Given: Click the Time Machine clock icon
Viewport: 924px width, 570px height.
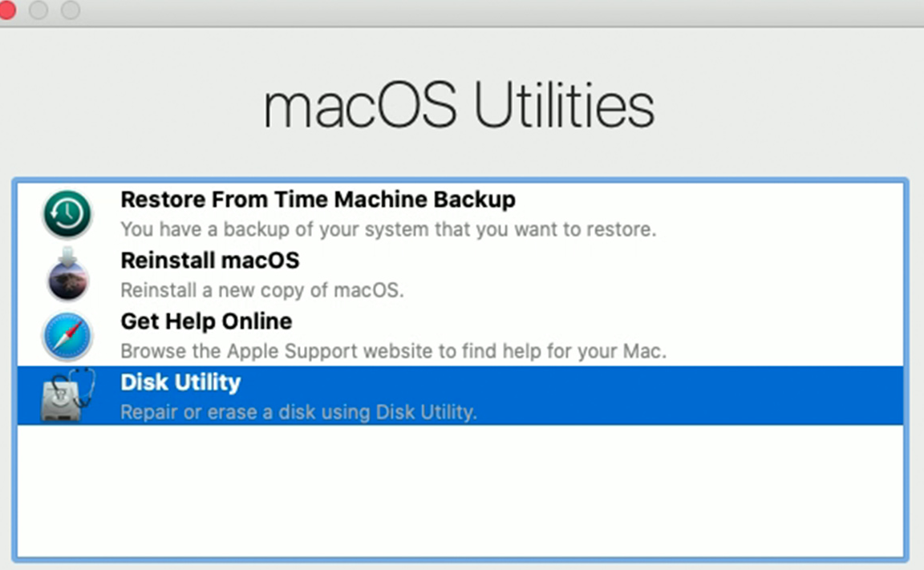Looking at the screenshot, I should [67, 215].
